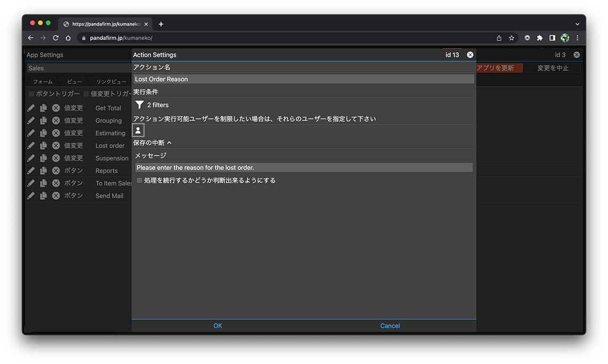Delete the Estimating action with X icon

tap(55, 133)
